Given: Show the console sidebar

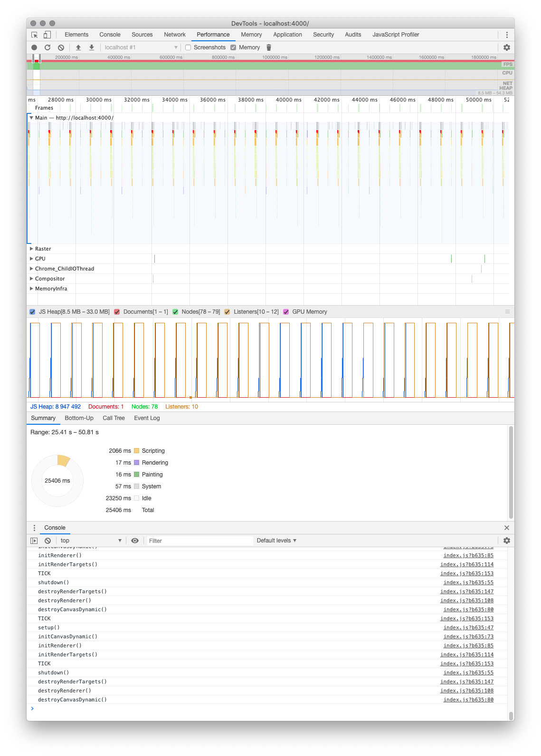Looking at the screenshot, I should (34, 541).
